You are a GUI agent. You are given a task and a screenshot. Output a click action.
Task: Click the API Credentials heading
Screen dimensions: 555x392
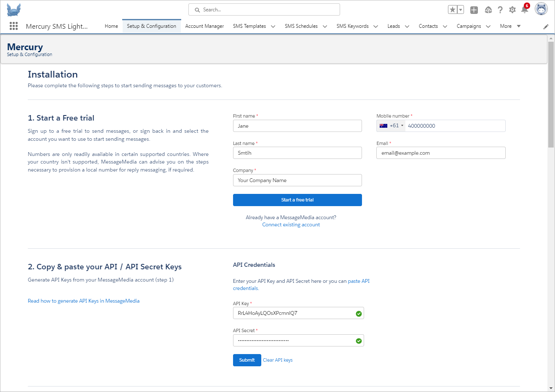point(254,265)
